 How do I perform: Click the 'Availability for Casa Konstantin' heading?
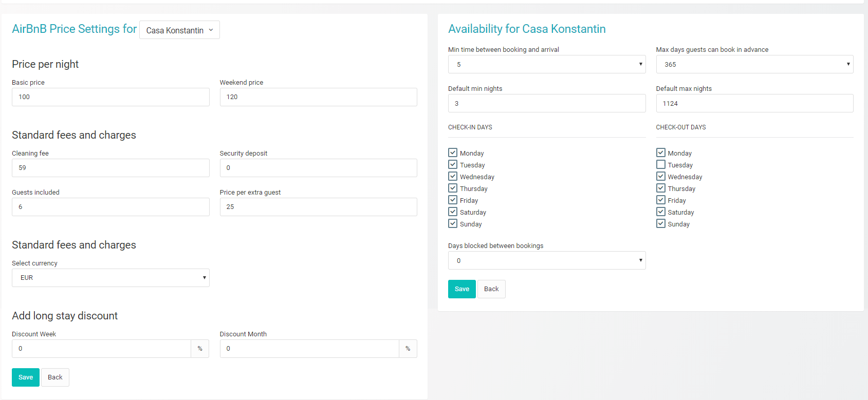(x=527, y=29)
